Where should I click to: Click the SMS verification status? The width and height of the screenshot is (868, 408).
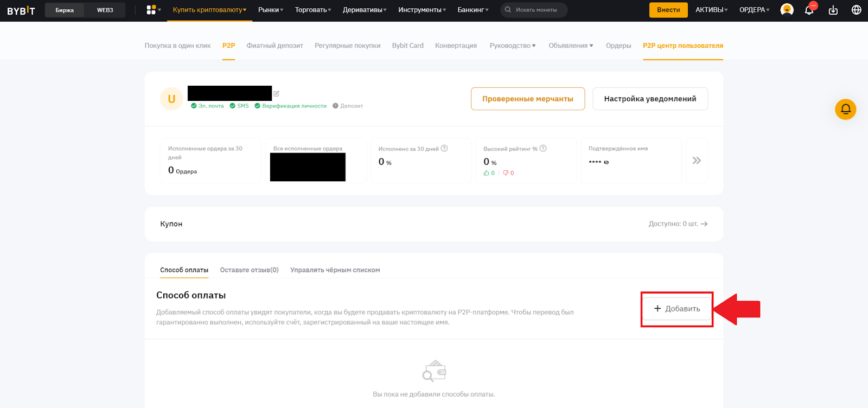point(239,106)
